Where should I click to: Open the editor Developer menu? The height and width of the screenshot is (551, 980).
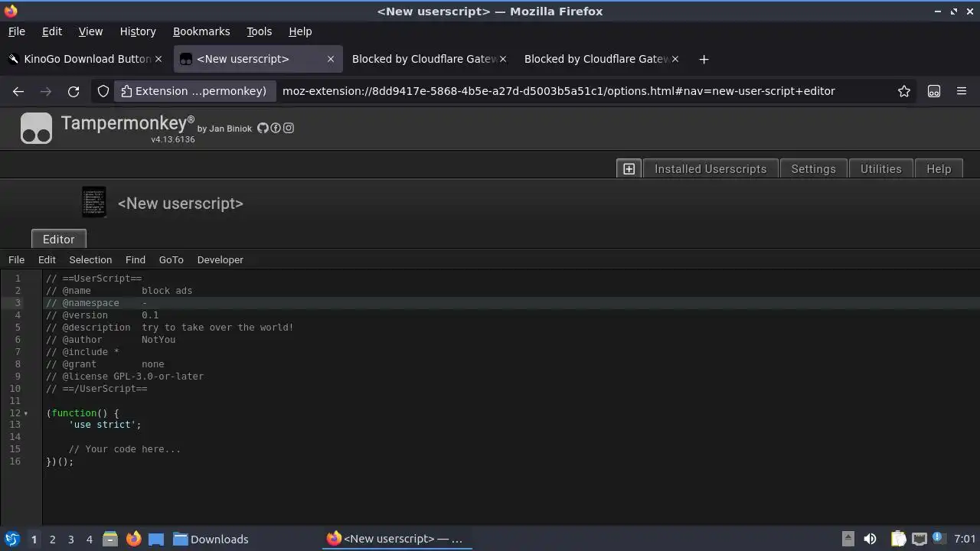point(220,259)
